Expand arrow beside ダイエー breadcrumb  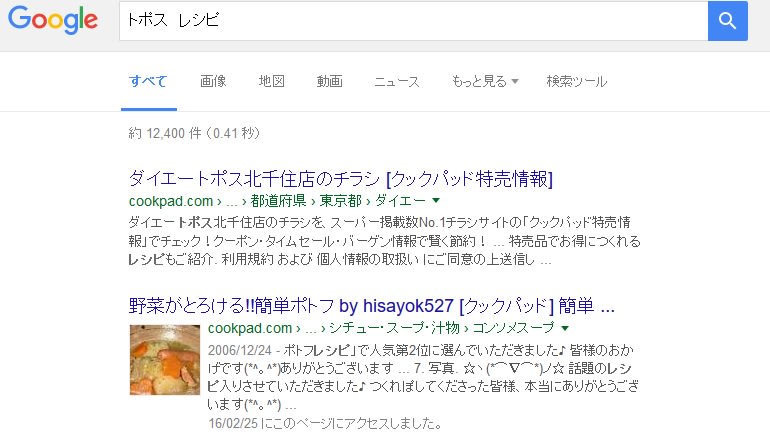pyautogui.click(x=436, y=200)
